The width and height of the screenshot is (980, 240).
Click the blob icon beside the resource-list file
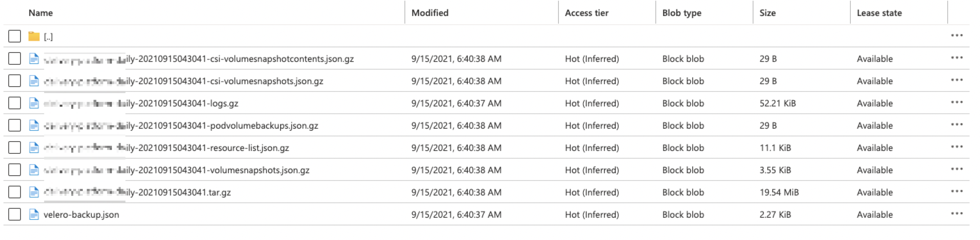tap(33, 147)
